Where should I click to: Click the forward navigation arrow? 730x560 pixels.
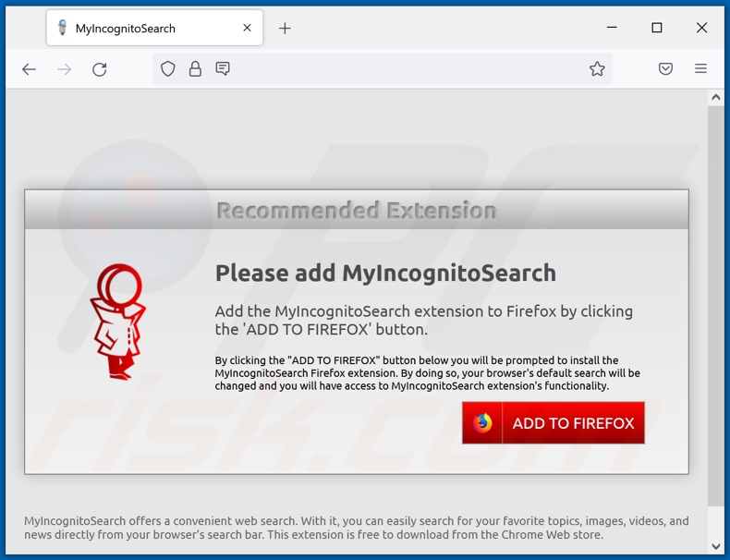(65, 69)
